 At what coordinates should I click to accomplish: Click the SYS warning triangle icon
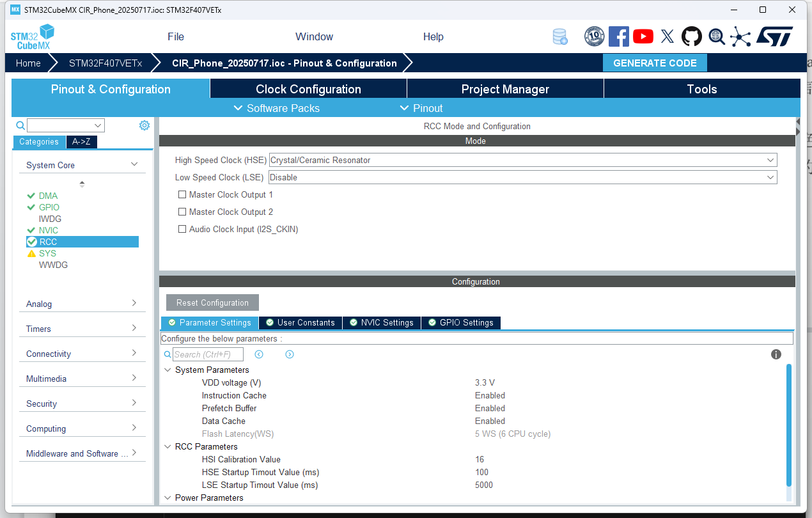coord(31,253)
